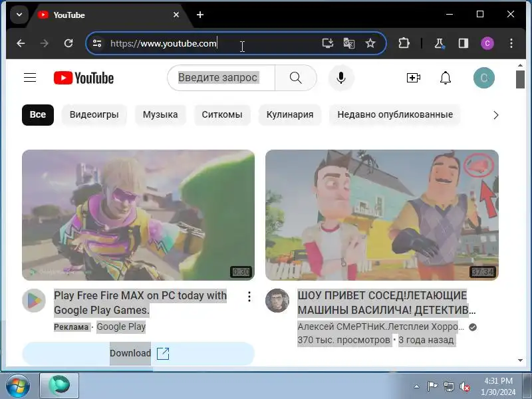
Task: Open the Chrome three-dot menu
Action: [511, 43]
